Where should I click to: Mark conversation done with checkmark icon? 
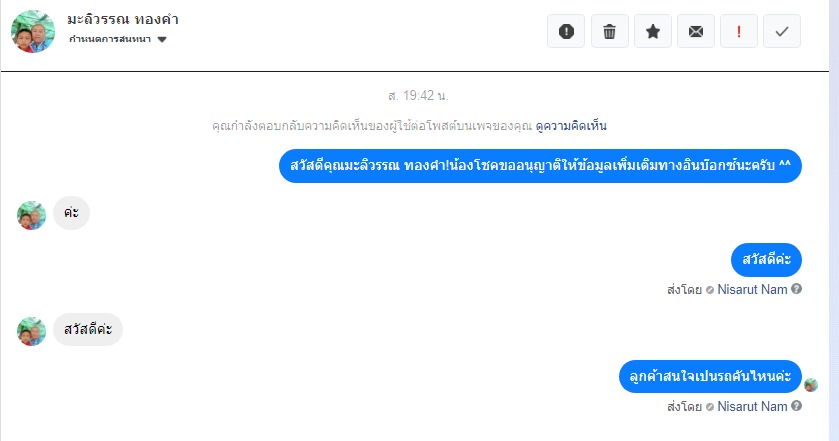782,32
